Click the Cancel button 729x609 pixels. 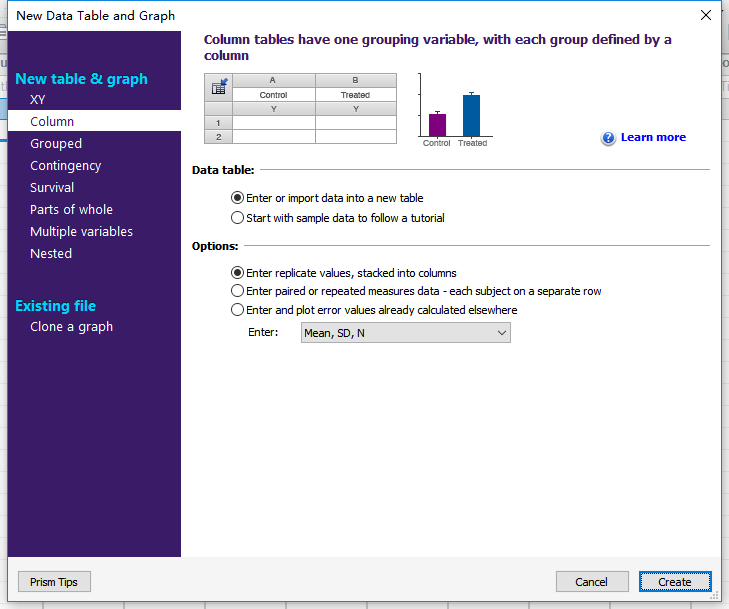coord(591,582)
